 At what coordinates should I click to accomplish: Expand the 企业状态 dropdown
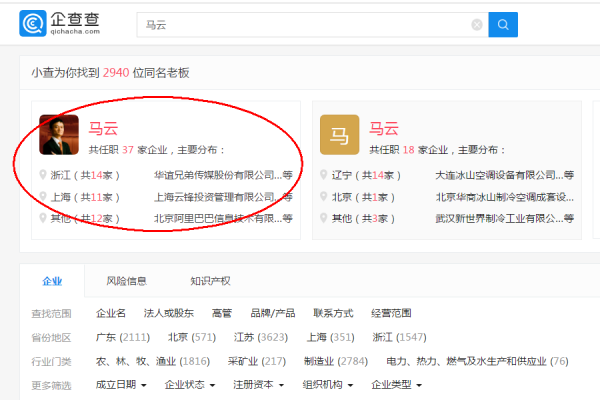click(190, 385)
